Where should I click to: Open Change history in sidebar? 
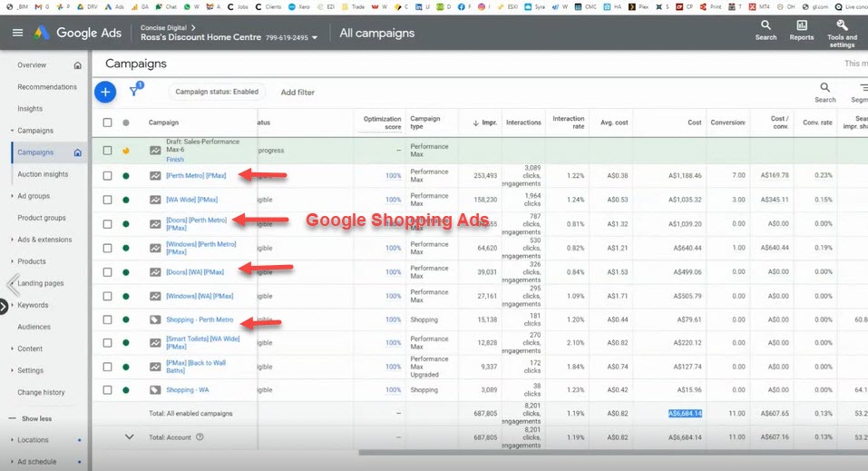click(x=41, y=392)
